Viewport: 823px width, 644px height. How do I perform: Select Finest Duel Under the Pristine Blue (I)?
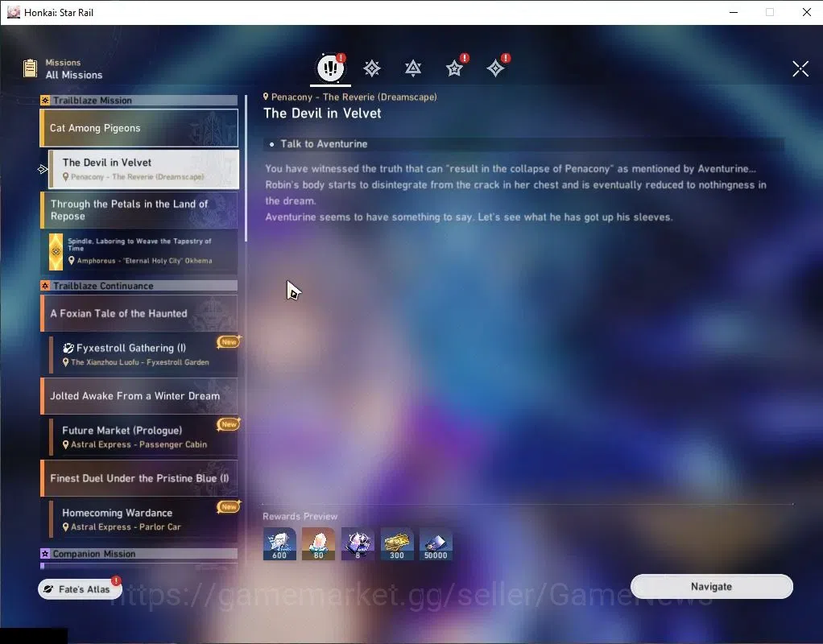tap(139, 478)
